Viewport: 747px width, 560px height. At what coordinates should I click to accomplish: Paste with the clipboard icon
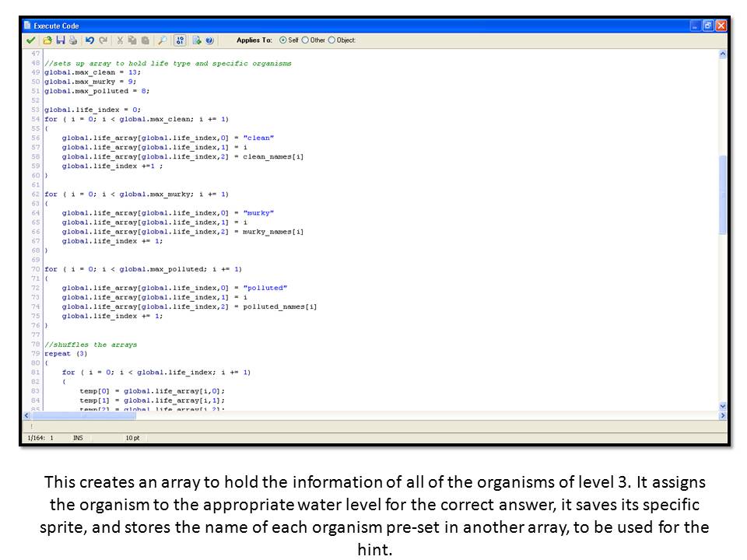[x=146, y=40]
